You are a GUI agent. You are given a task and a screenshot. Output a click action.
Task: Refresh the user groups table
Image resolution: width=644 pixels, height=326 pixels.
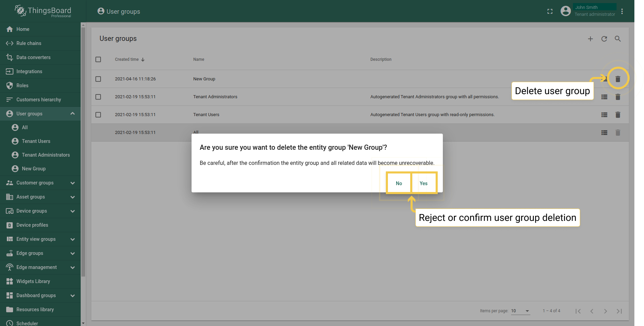[604, 39]
